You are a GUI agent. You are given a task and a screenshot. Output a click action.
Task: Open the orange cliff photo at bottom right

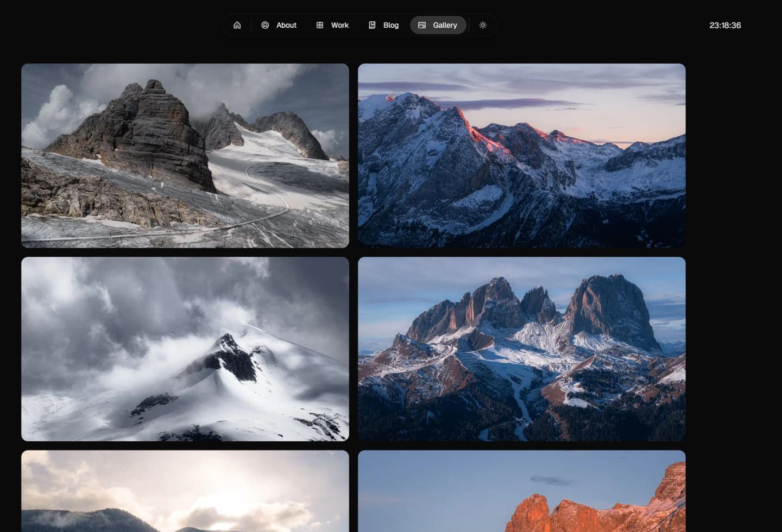[521, 490]
